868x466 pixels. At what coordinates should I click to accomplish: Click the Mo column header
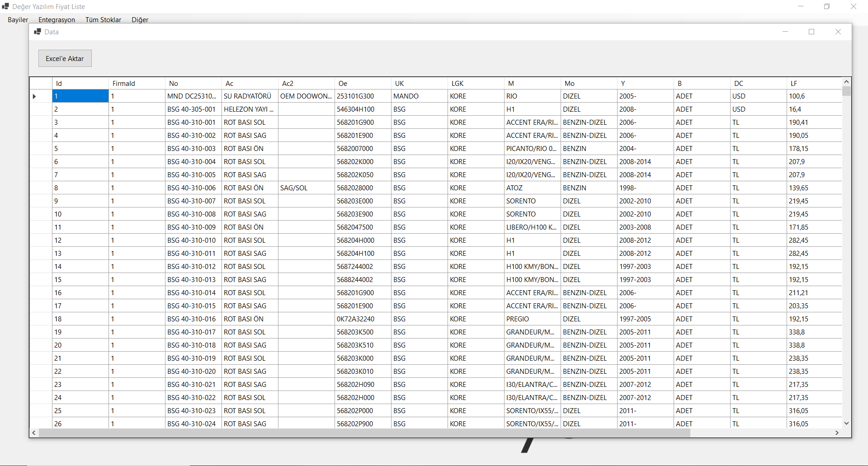coord(589,83)
